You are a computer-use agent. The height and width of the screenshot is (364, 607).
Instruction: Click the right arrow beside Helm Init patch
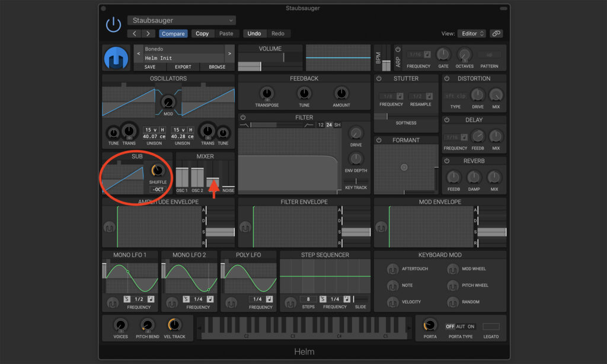pyautogui.click(x=229, y=54)
